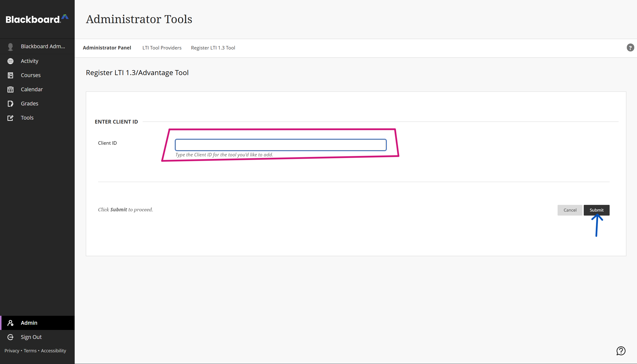
Task: Click the Calendar icon in sidebar
Action: pyautogui.click(x=10, y=90)
